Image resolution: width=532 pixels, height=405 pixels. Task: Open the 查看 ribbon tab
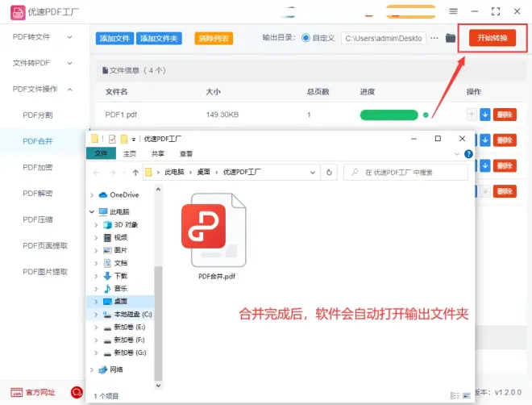tap(186, 154)
